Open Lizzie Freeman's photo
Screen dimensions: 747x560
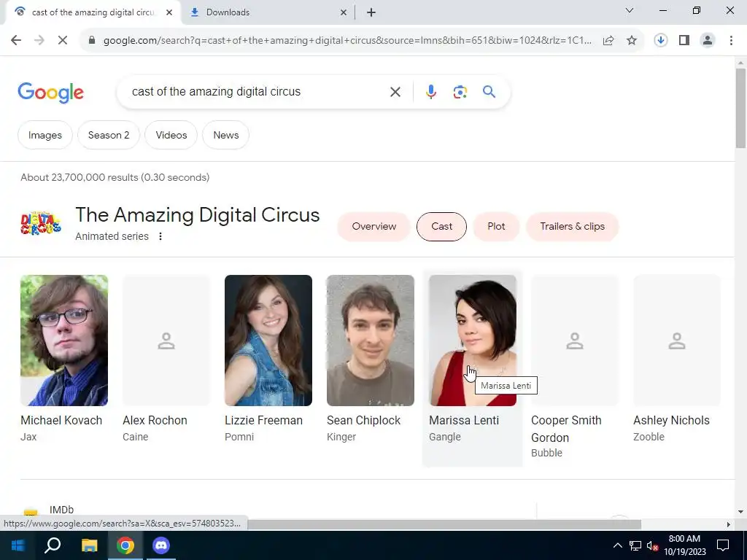[268, 340]
